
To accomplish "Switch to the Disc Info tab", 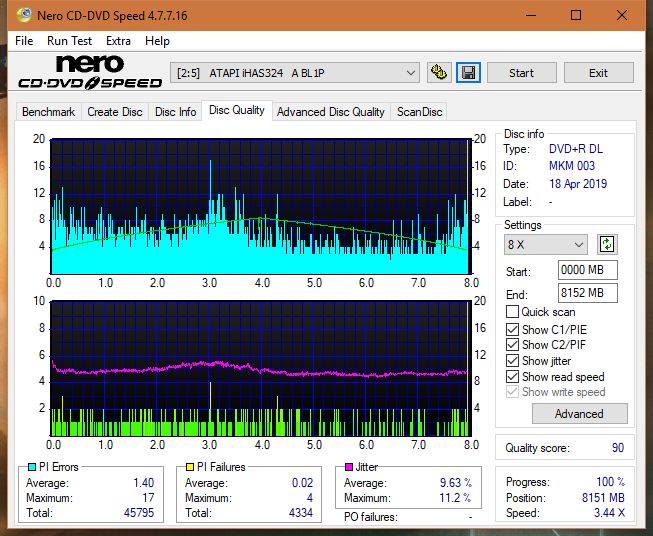I will (175, 112).
